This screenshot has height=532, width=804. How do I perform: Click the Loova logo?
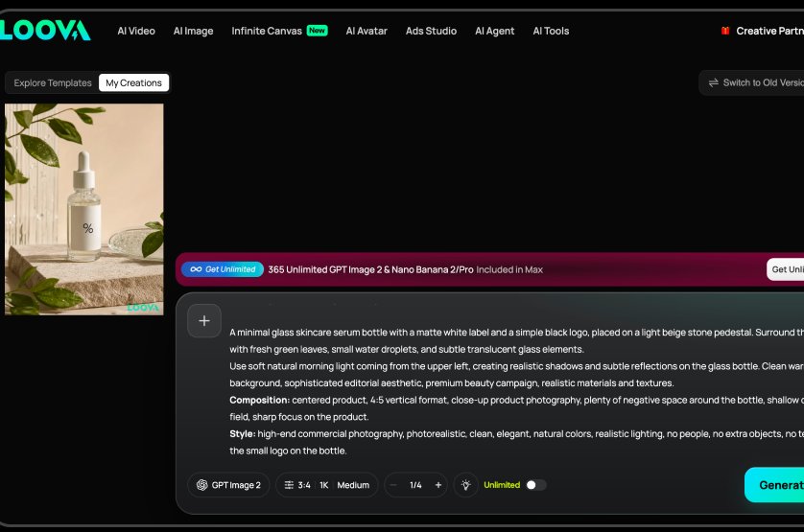pyautogui.click(x=45, y=31)
